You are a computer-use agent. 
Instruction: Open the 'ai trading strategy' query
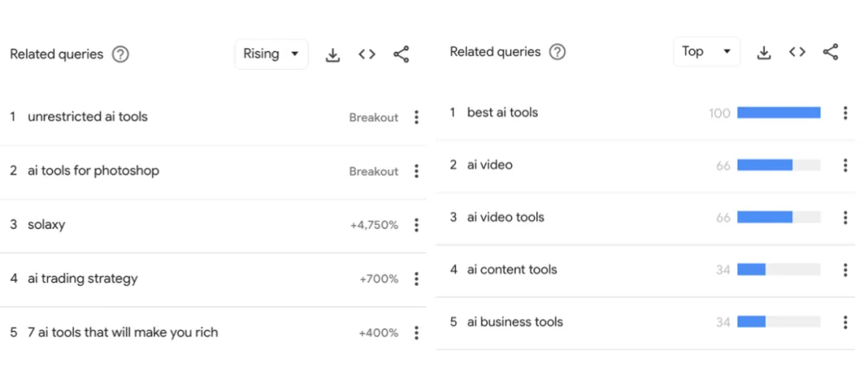point(83,279)
